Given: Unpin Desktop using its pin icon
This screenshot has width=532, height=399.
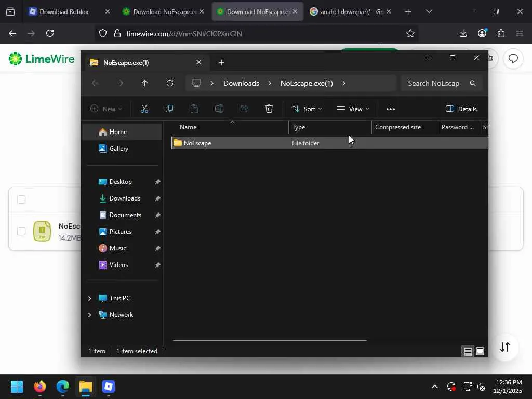Looking at the screenshot, I should (x=157, y=182).
